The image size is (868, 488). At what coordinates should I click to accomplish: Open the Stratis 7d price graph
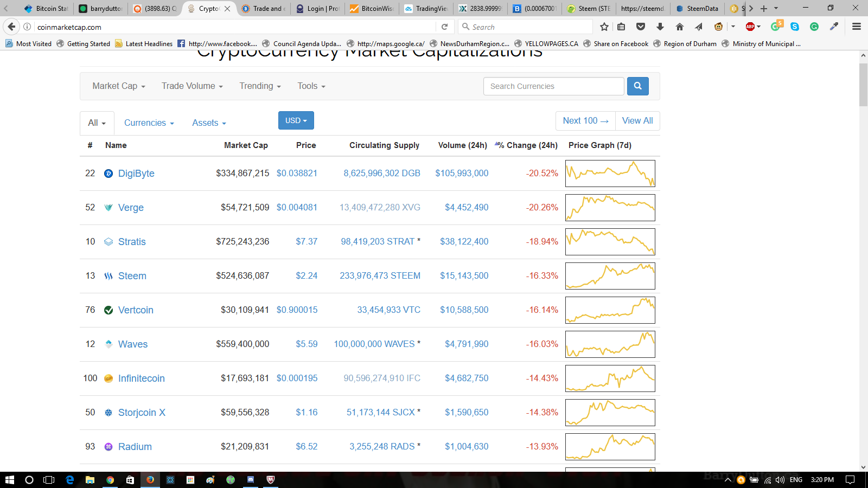coord(610,242)
